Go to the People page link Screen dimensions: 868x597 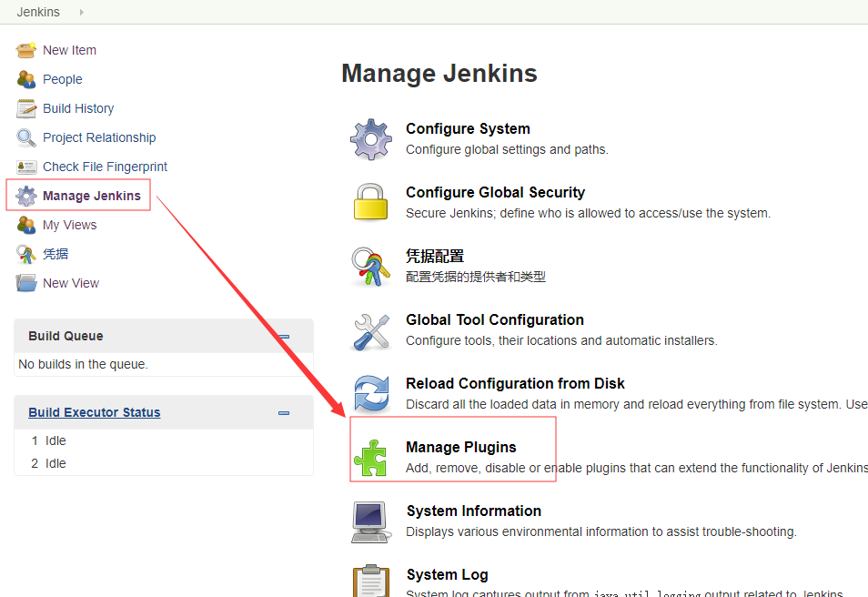pyautogui.click(x=63, y=80)
